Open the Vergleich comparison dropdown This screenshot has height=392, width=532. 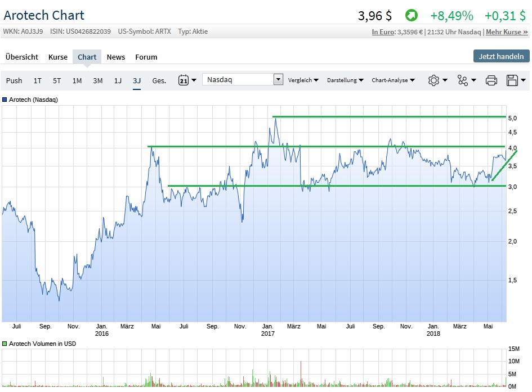tap(302, 80)
